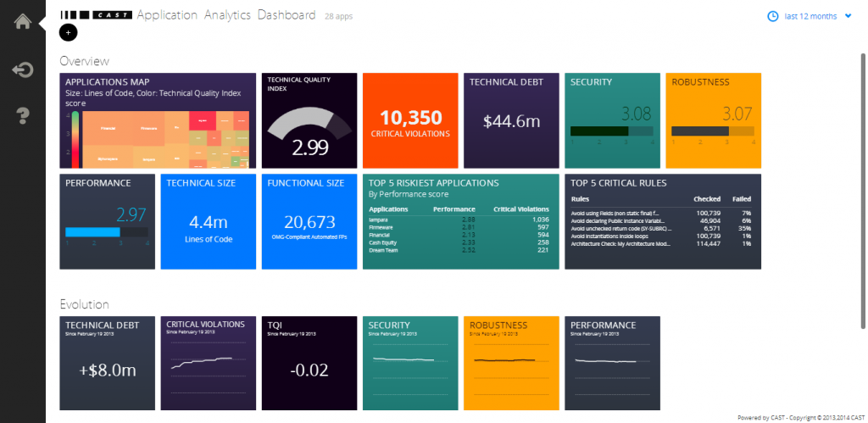Image resolution: width=868 pixels, height=423 pixels.
Task: Open help via the question mark icon
Action: (x=23, y=114)
